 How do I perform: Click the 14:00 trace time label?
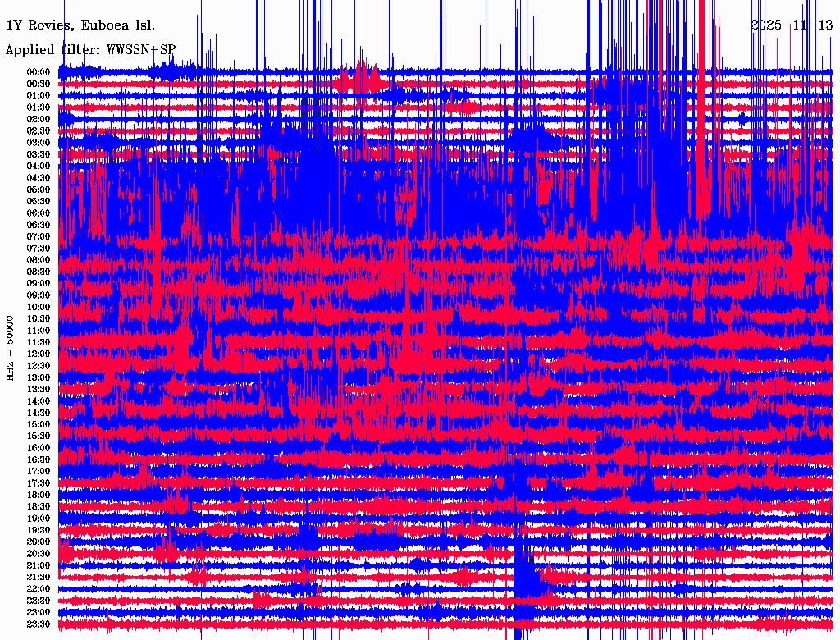[39, 401]
